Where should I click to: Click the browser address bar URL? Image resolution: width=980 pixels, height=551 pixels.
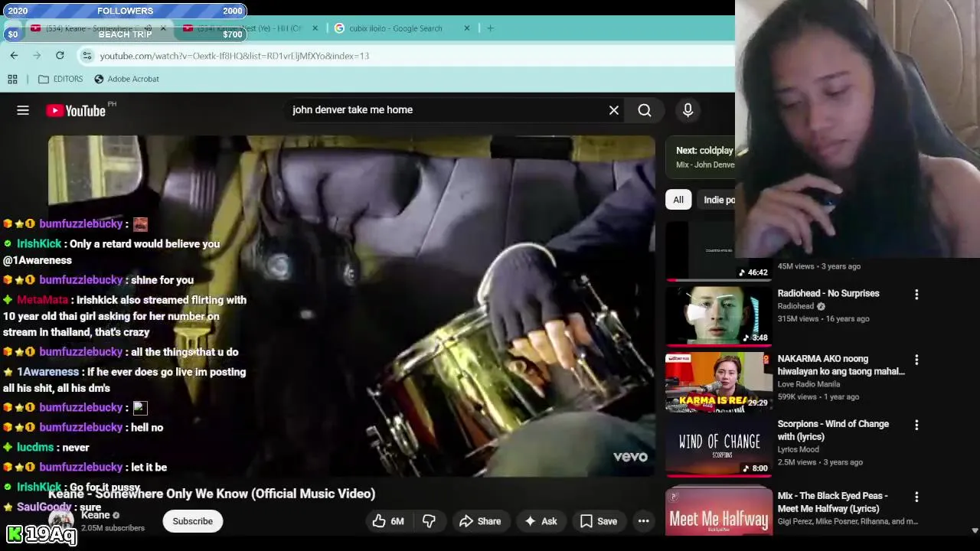[x=234, y=56]
